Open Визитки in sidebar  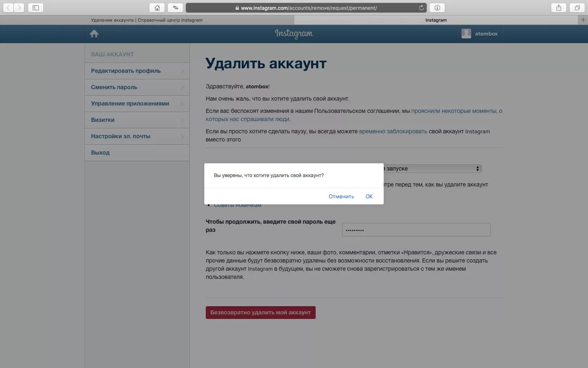click(137, 120)
